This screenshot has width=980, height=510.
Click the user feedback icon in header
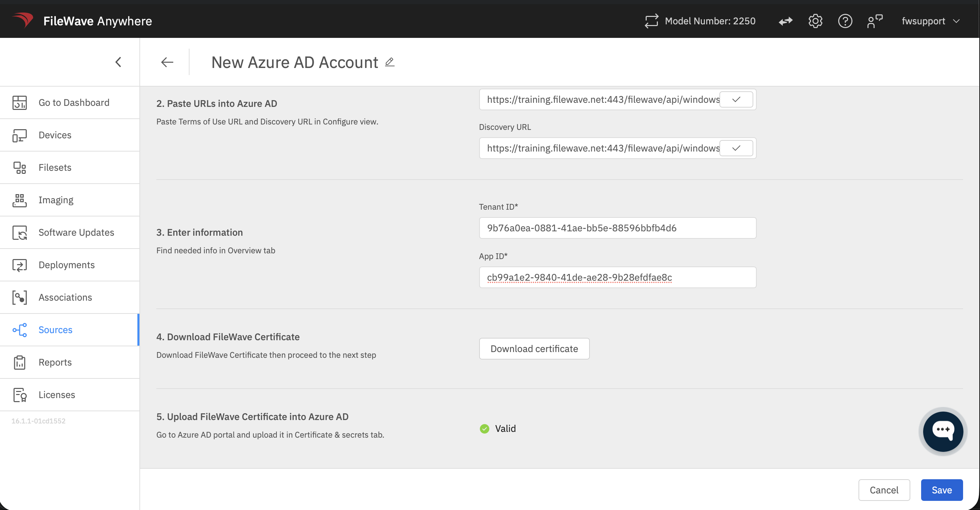click(875, 21)
